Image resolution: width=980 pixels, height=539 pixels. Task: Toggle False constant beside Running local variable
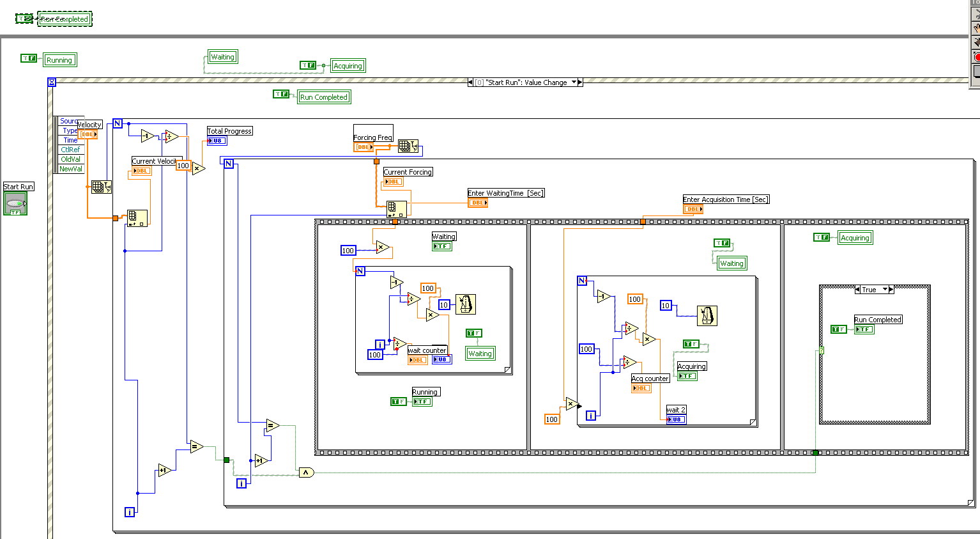pos(29,58)
